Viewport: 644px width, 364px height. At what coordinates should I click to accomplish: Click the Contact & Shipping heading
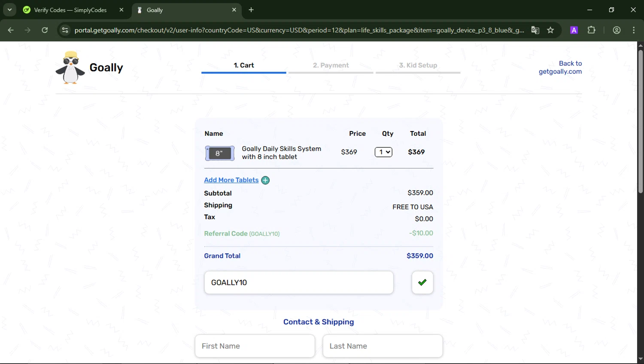[x=319, y=322]
